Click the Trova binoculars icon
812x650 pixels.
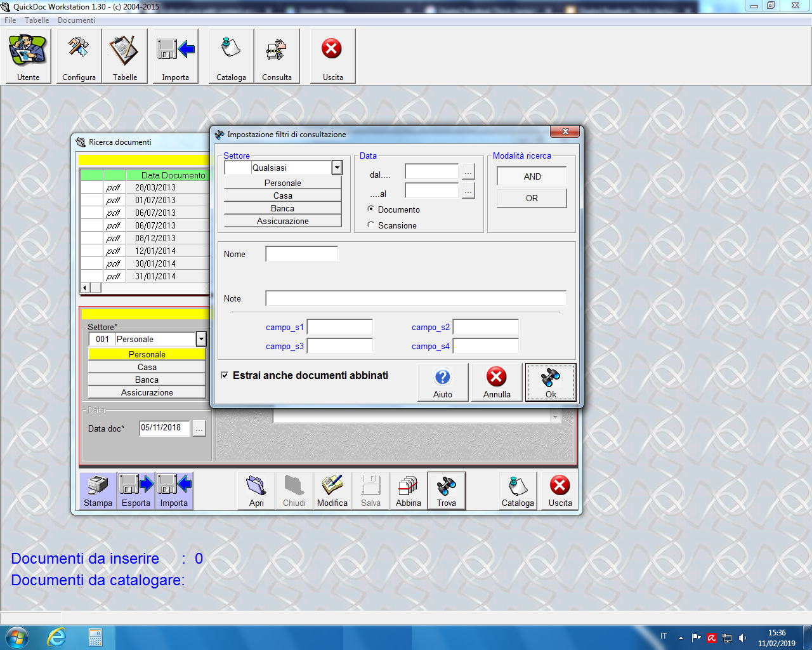[447, 491]
